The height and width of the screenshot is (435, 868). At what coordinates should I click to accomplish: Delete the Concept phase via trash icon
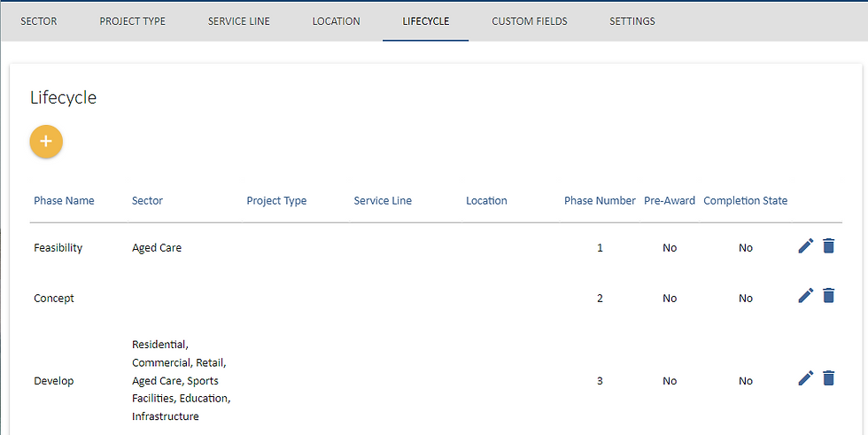tap(828, 296)
